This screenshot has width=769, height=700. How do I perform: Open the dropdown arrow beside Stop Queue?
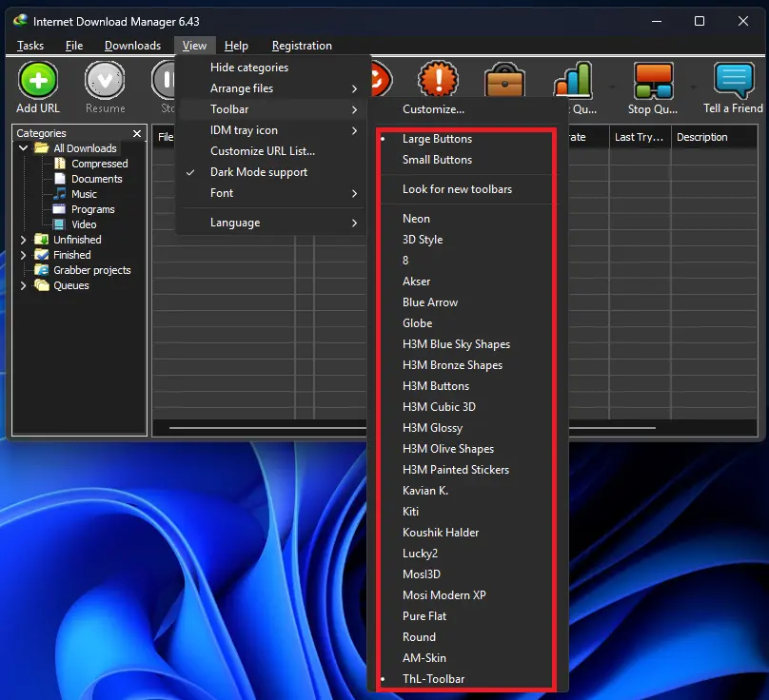[693, 87]
